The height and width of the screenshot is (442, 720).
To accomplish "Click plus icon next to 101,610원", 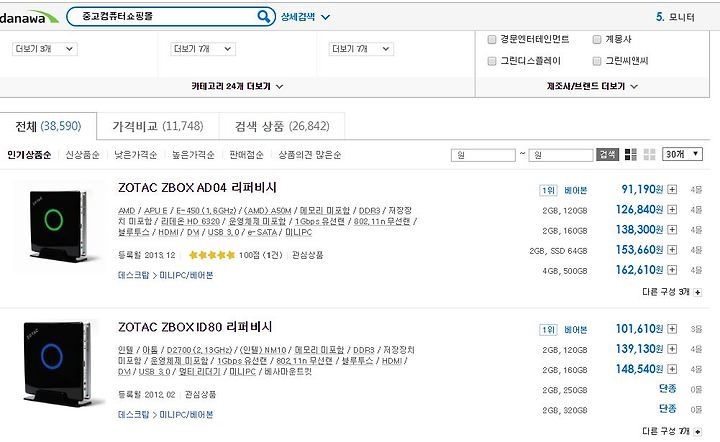I will coord(672,329).
